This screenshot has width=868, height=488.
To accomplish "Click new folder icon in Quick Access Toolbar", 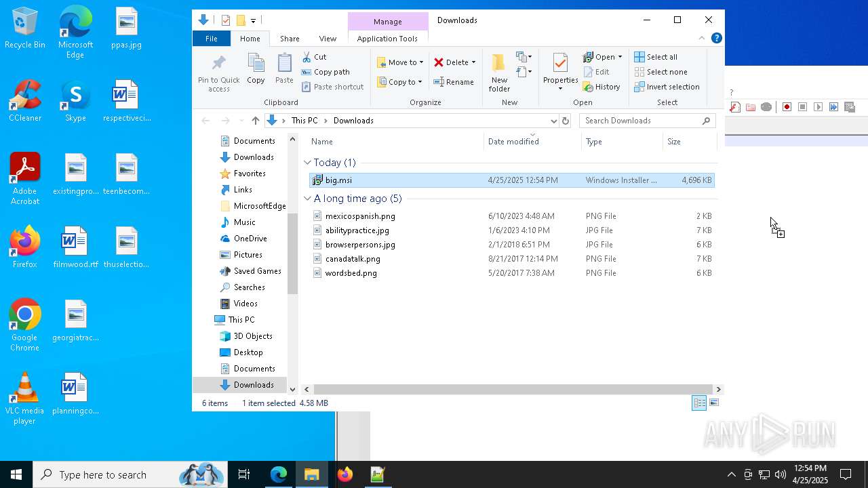I will point(240,20).
